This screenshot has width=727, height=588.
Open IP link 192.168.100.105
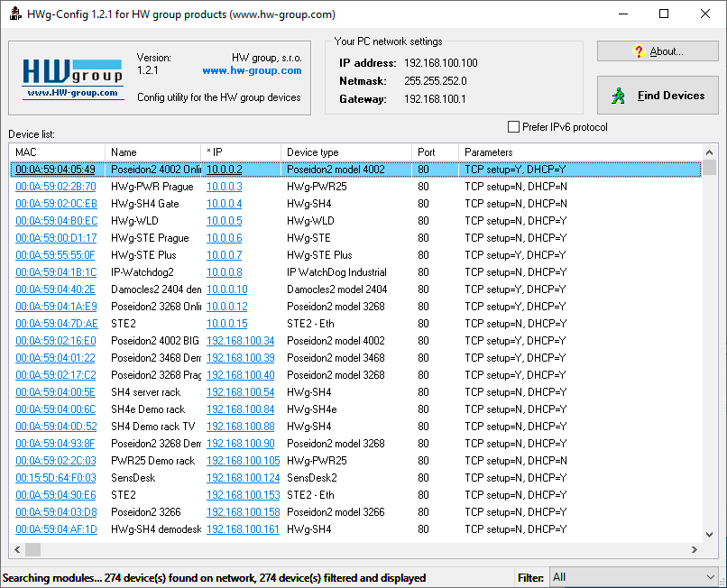point(244,462)
